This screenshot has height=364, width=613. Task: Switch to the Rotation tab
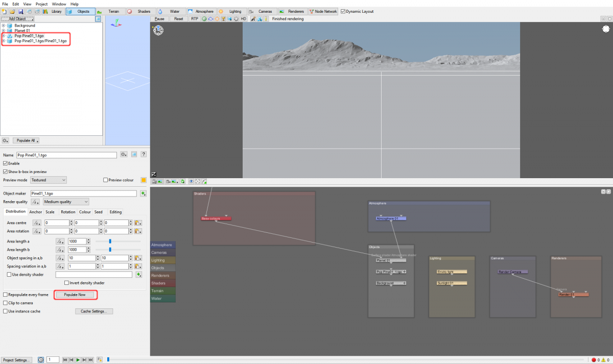pyautogui.click(x=68, y=212)
